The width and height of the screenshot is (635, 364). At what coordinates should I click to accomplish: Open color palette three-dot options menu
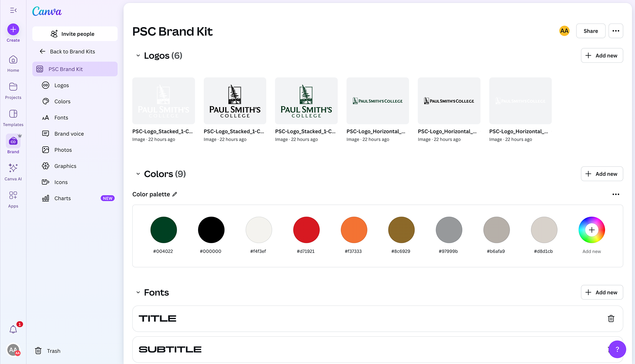coord(615,194)
